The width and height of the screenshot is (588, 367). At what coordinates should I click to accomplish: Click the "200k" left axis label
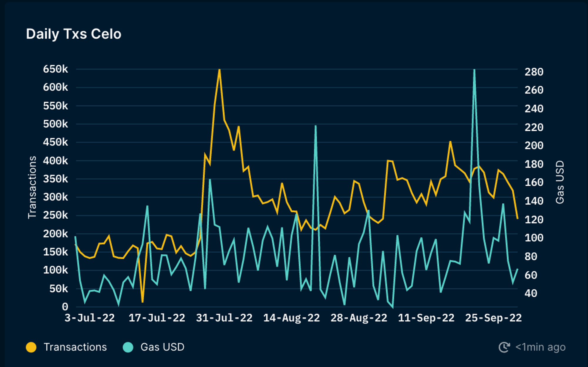56,234
